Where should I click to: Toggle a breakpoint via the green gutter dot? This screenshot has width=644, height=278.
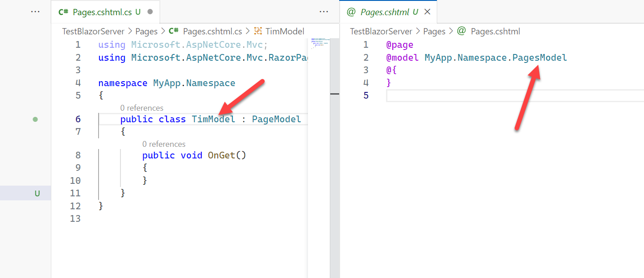click(x=35, y=119)
